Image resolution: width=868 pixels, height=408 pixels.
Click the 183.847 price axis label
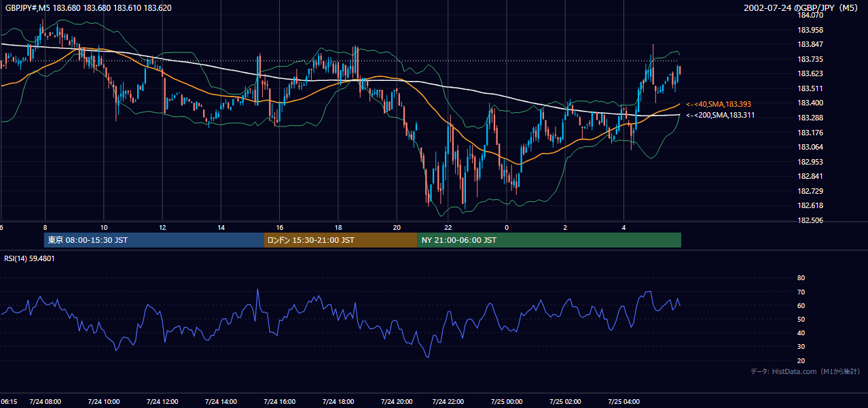pos(810,44)
